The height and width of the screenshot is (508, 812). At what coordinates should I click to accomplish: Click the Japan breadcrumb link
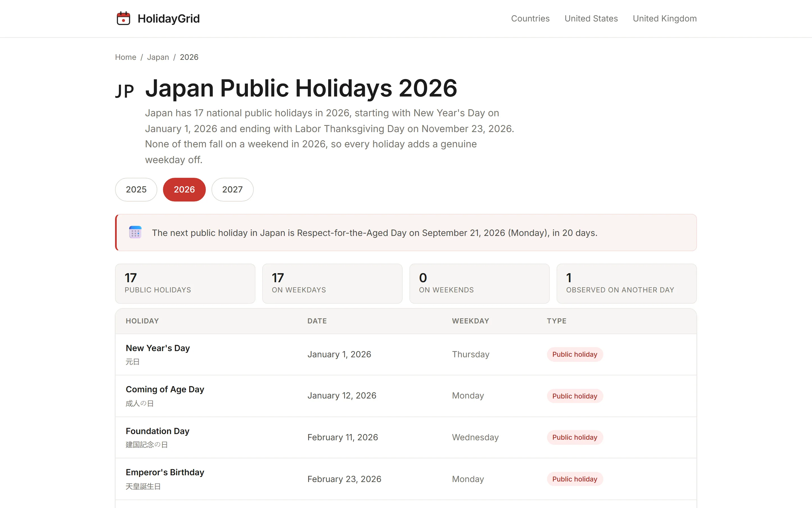158,57
